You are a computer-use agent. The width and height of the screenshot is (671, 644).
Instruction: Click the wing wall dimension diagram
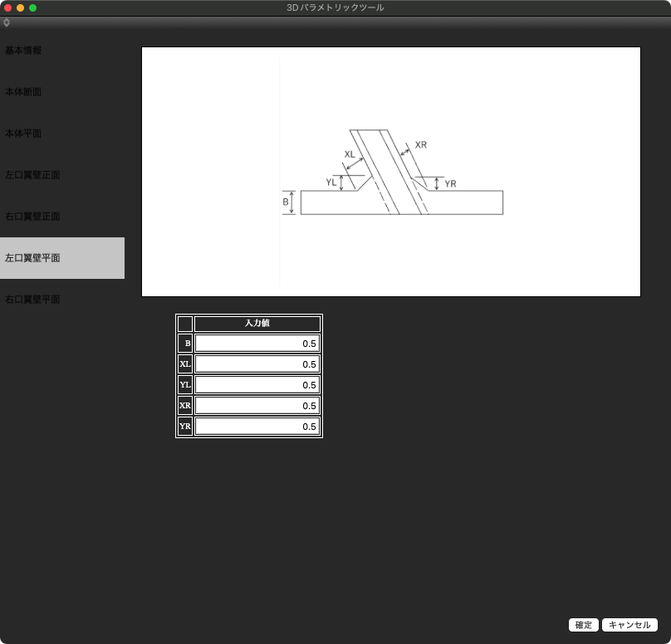pos(391,172)
